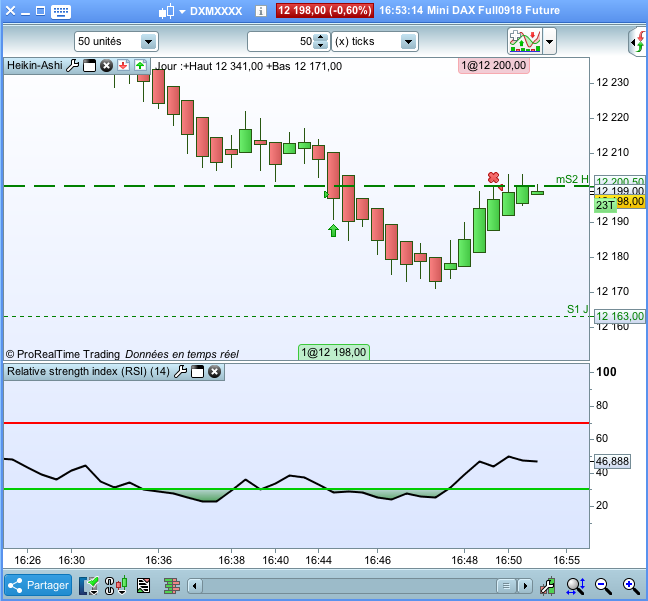
Task: Open the keyboard shortcuts icon in title bar
Action: 61,11
